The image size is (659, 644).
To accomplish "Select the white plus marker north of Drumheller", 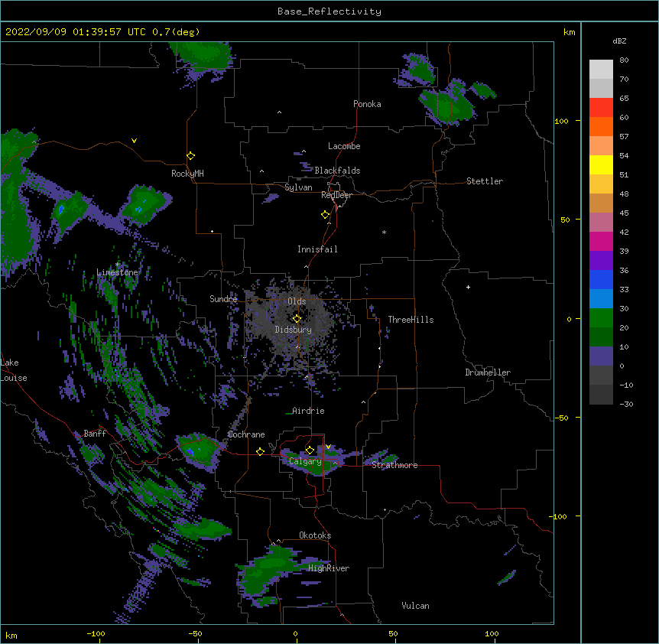I will [x=468, y=287].
